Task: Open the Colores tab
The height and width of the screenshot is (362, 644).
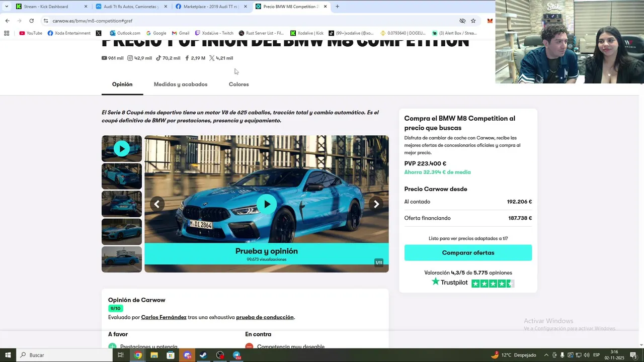Action: point(239,84)
